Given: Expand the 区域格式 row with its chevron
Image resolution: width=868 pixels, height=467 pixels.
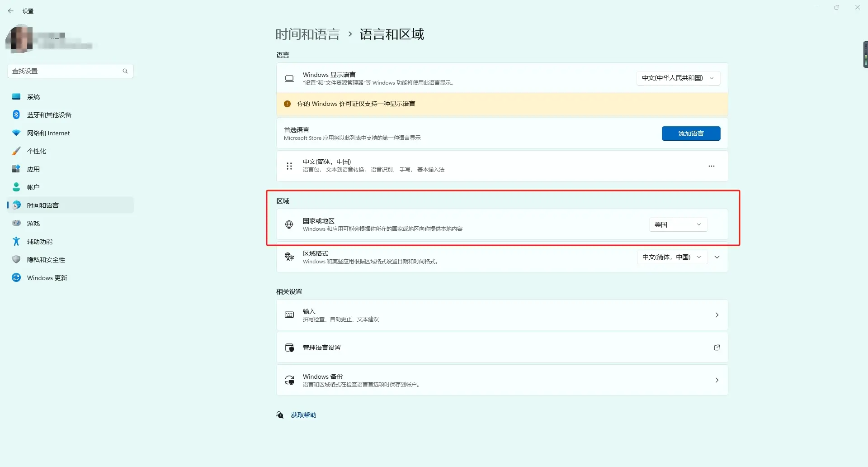Looking at the screenshot, I should point(717,257).
